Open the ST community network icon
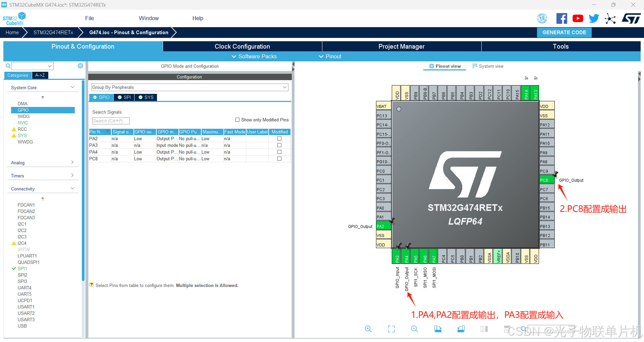 (610, 18)
